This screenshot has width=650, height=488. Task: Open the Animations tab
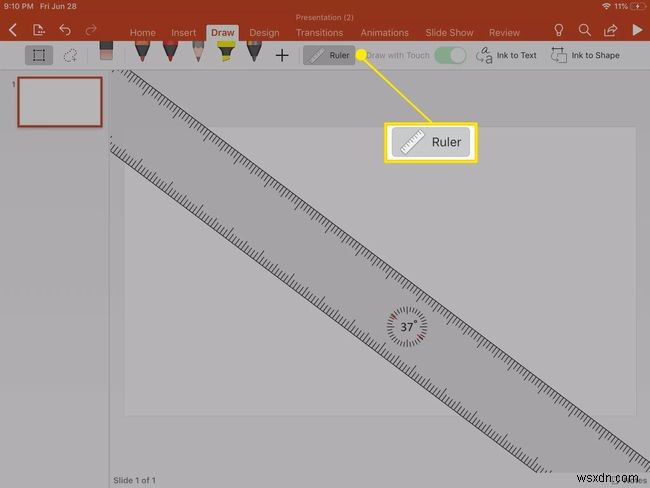click(384, 33)
